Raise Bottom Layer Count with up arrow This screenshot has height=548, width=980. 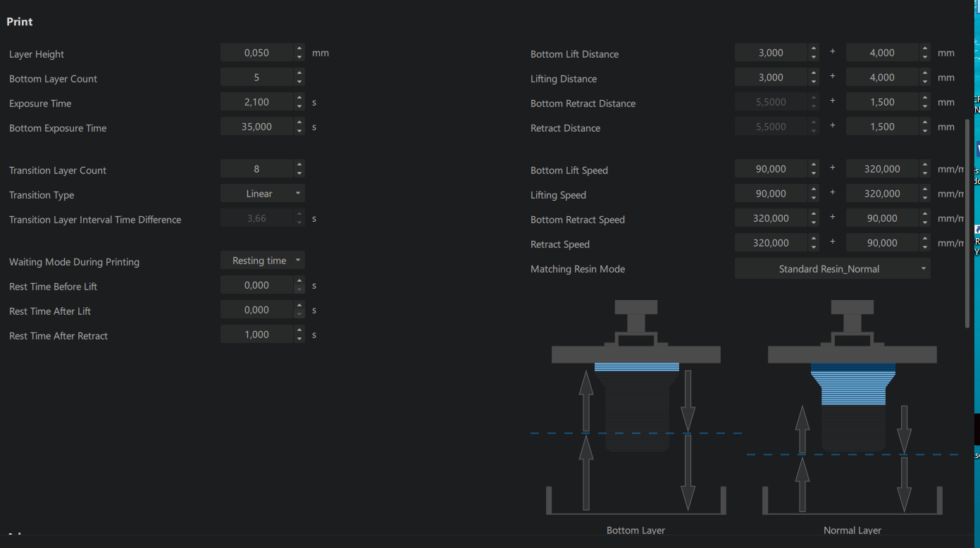[x=299, y=73]
